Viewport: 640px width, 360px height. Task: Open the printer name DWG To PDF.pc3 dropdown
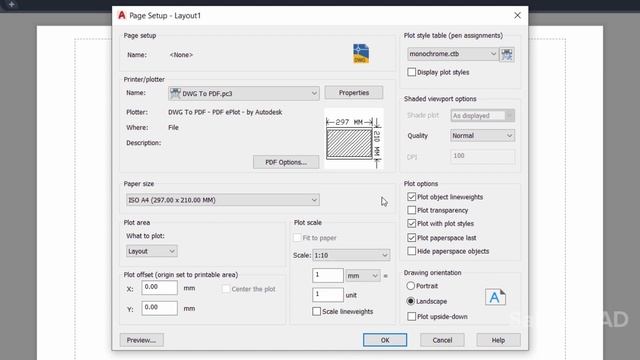coord(244,93)
